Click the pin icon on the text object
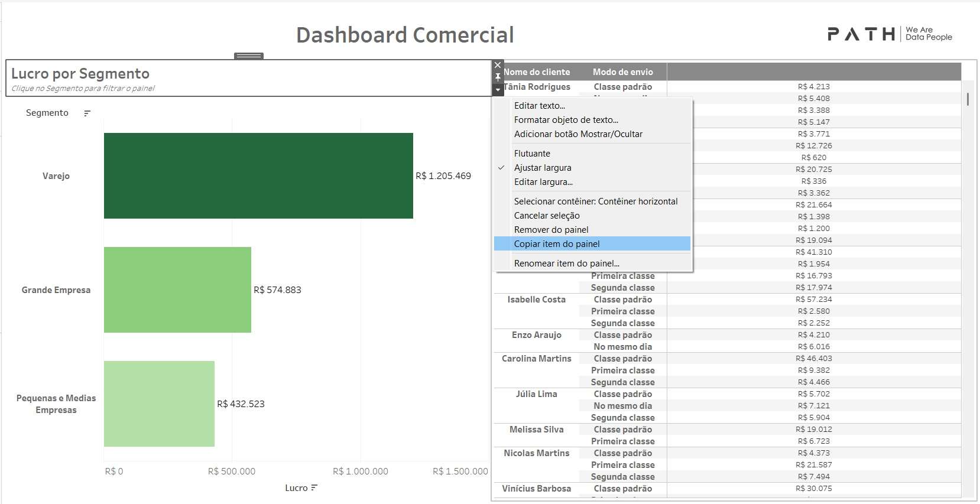 (498, 77)
